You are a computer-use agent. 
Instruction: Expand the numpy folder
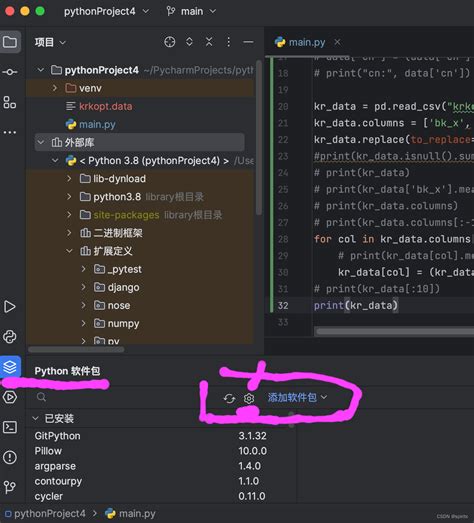pos(83,323)
